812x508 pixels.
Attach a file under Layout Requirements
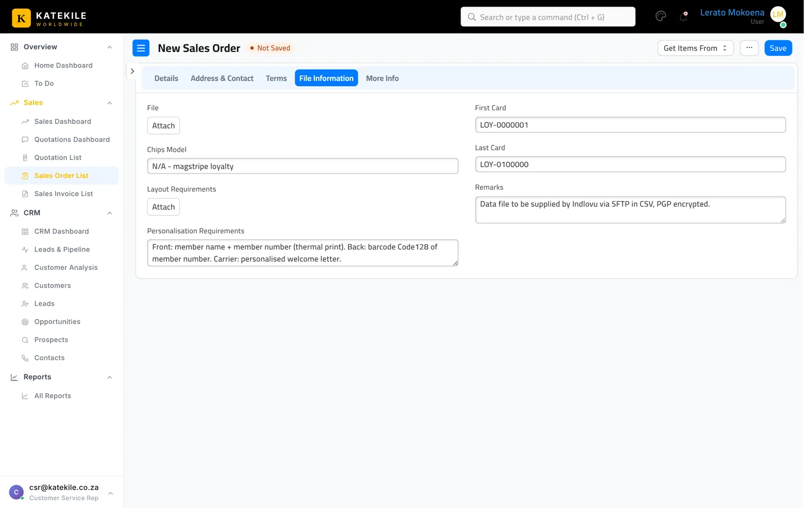tap(163, 207)
